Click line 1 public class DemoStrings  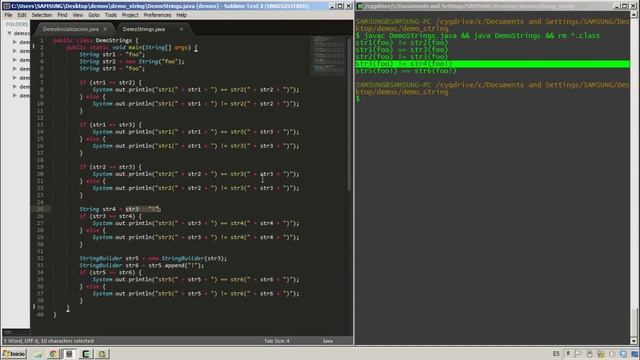pyautogui.click(x=96, y=40)
